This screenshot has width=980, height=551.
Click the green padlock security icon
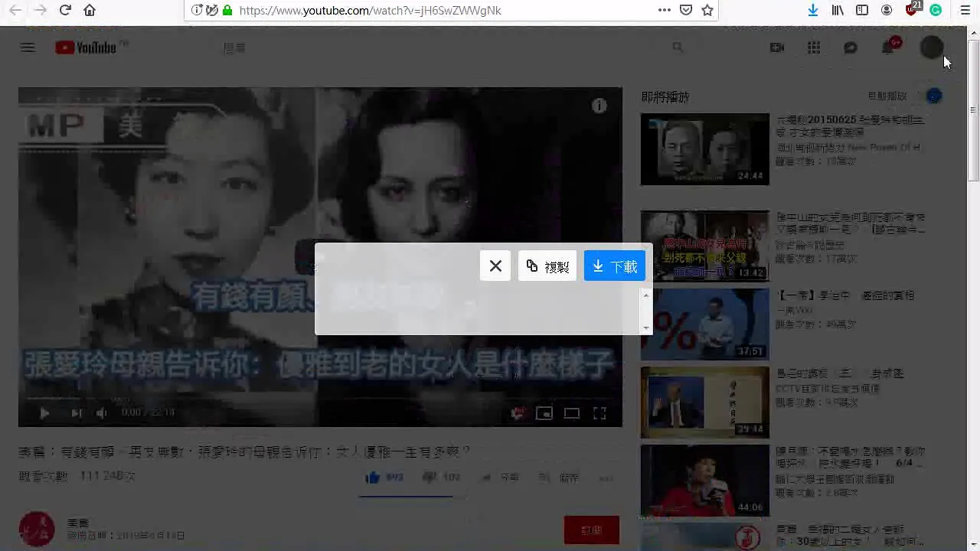point(227,10)
